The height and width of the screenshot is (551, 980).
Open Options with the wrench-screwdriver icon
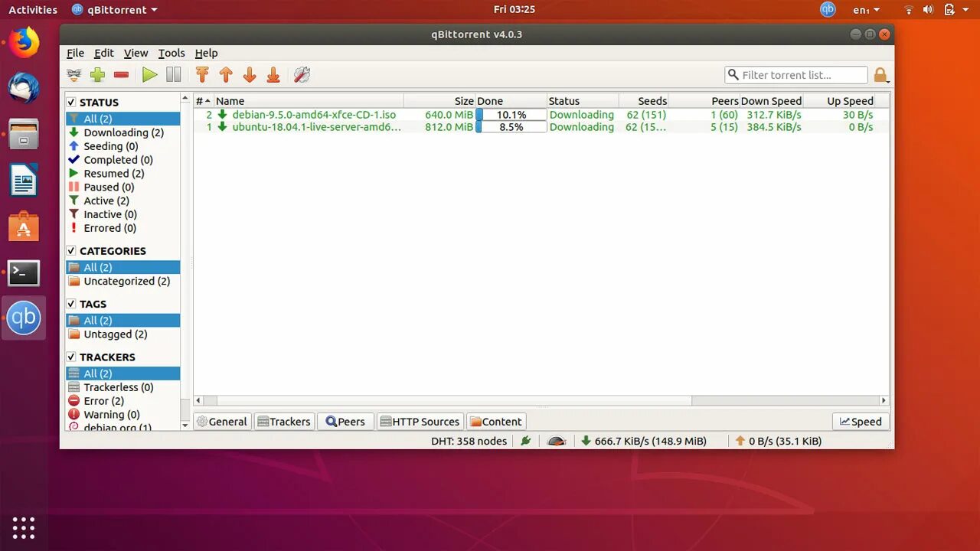point(302,75)
